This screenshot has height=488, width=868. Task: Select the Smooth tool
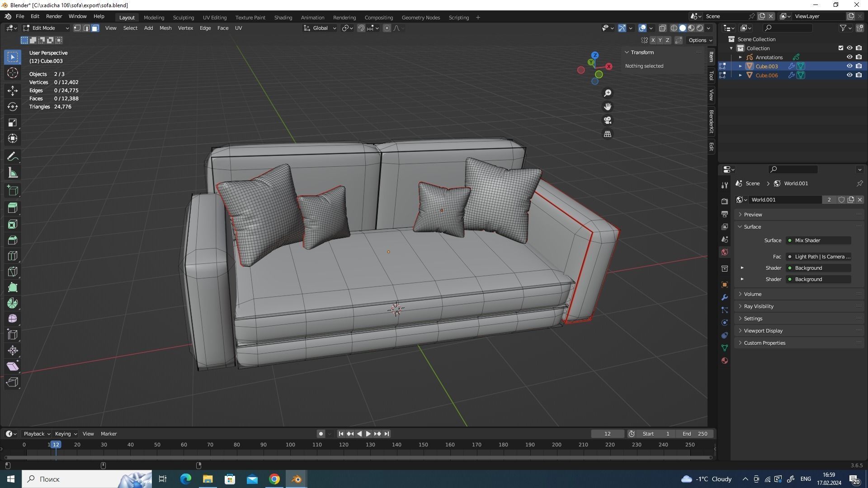click(x=13, y=319)
